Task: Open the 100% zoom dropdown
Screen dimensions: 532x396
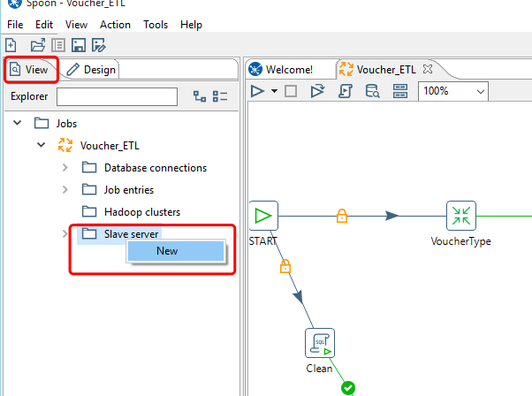Action: tap(453, 91)
